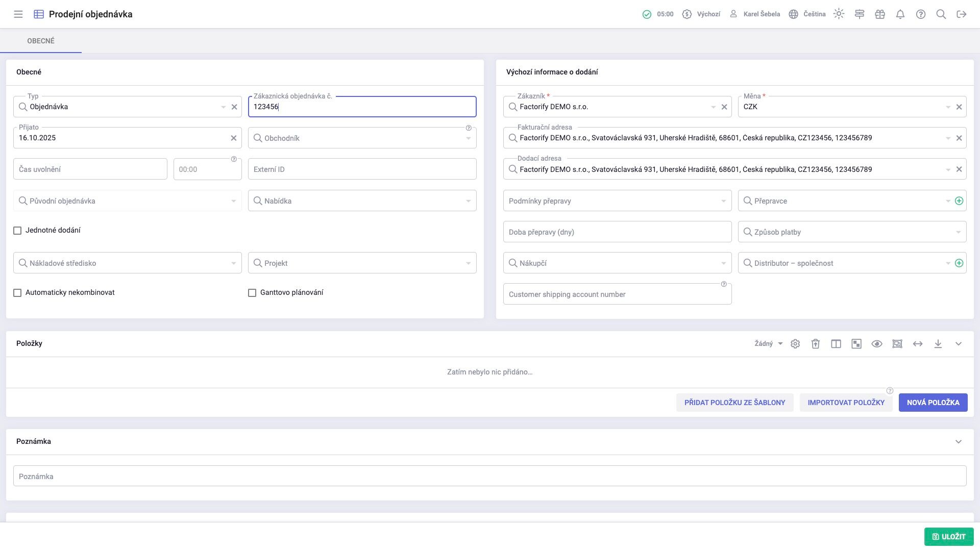Enable the Jednotné dodání checkbox

pyautogui.click(x=17, y=231)
